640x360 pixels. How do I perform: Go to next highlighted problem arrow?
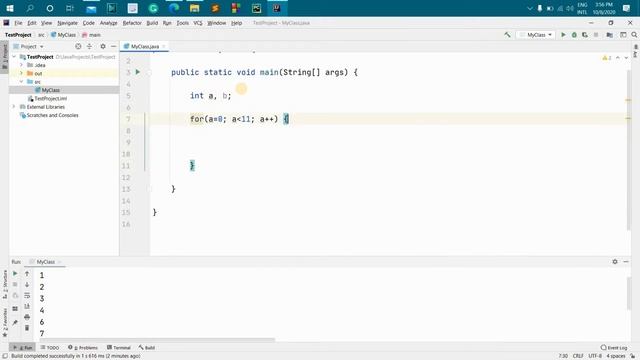tap(626, 58)
